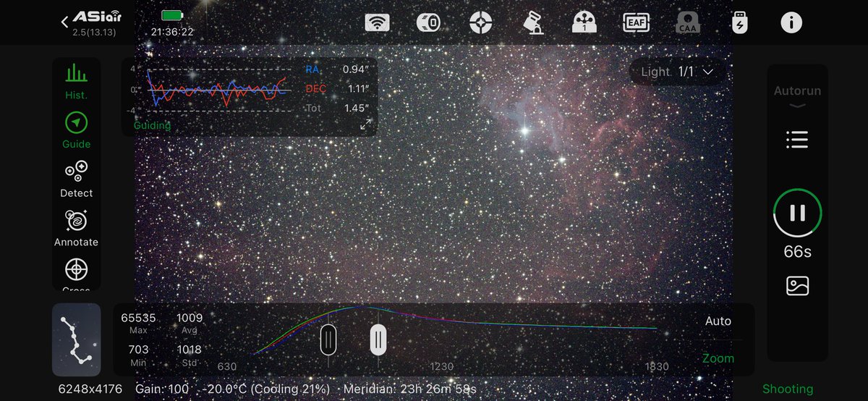Click the 2.5(13.13) version text
Screen dimensions: 868x401
(94, 32)
